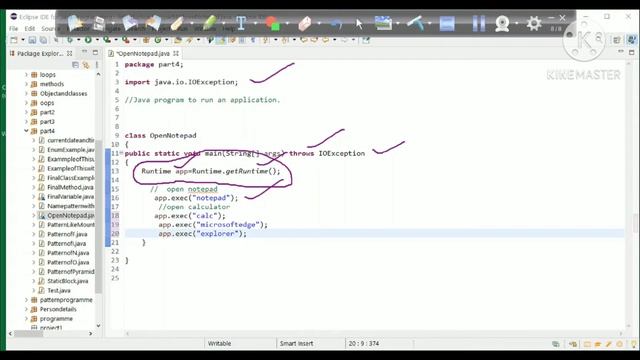Expand Test.java in Package Explorer
Screen dimensions: 640x360
33,291
